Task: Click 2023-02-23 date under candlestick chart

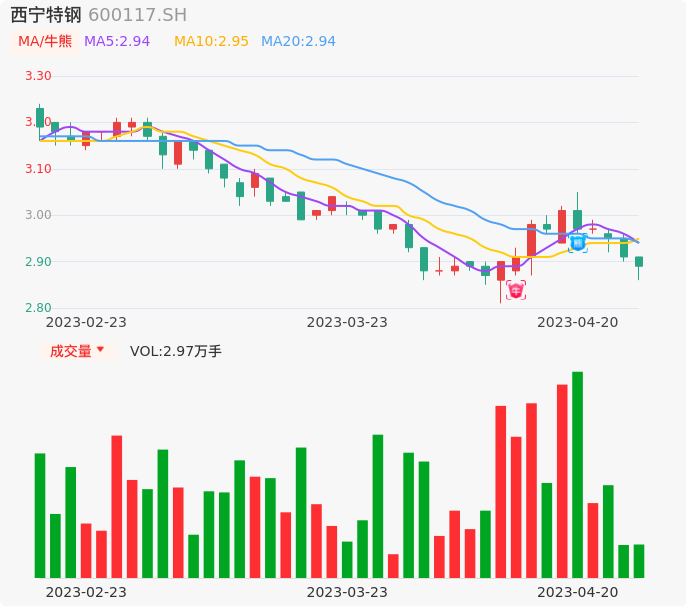Action: click(86, 322)
